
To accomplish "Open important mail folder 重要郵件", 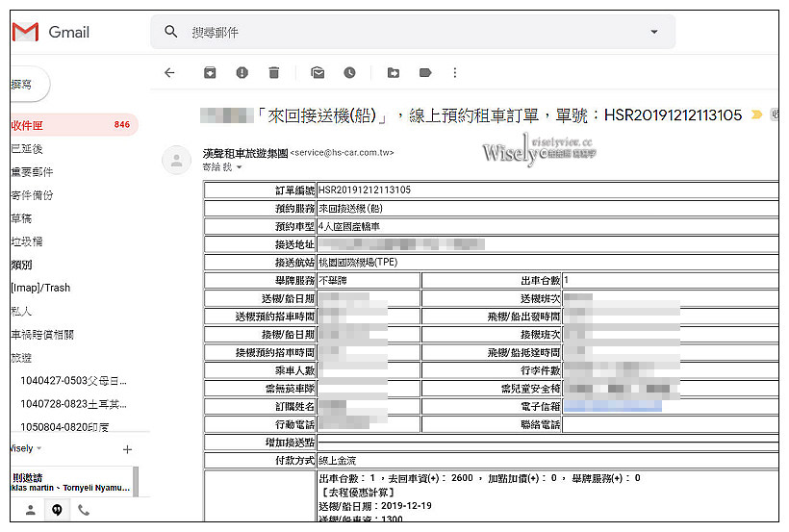I will [x=32, y=171].
